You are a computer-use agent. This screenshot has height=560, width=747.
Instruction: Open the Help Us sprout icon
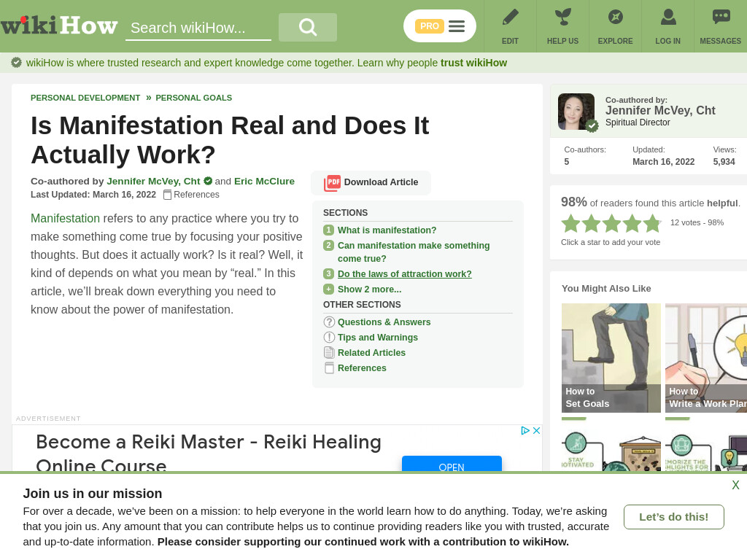point(562,17)
